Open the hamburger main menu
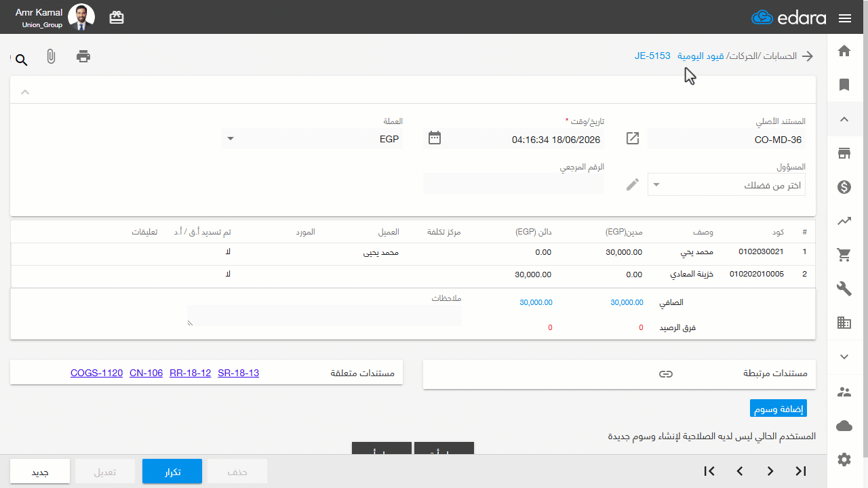Viewport: 868px width, 488px height. [844, 18]
